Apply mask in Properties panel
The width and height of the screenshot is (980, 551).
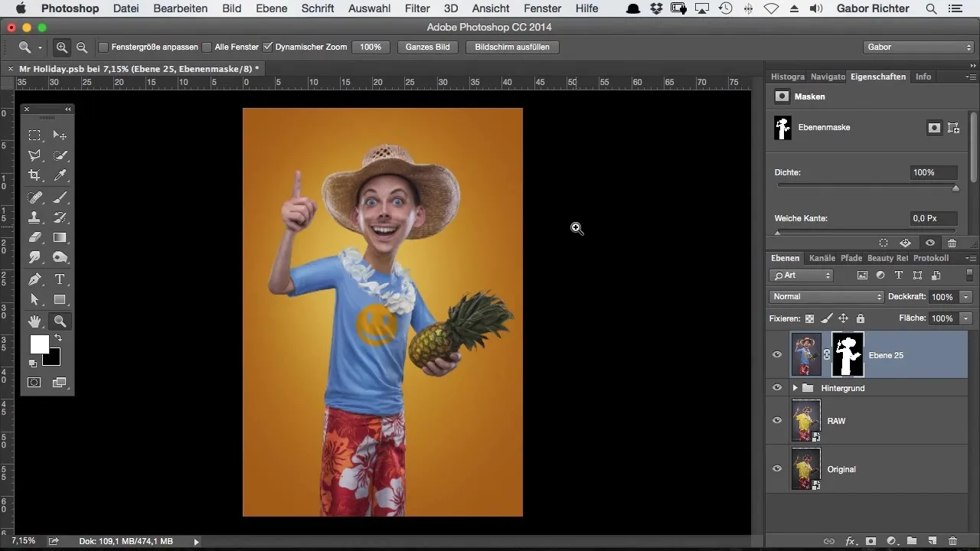[905, 243]
